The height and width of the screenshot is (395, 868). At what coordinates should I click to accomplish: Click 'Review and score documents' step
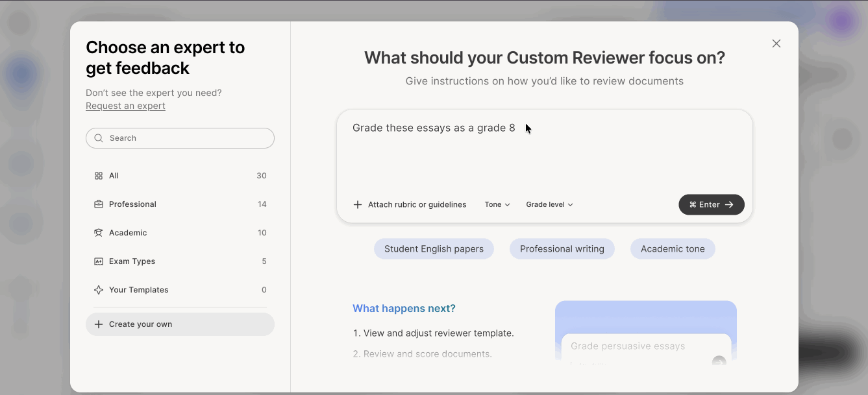[x=422, y=354]
